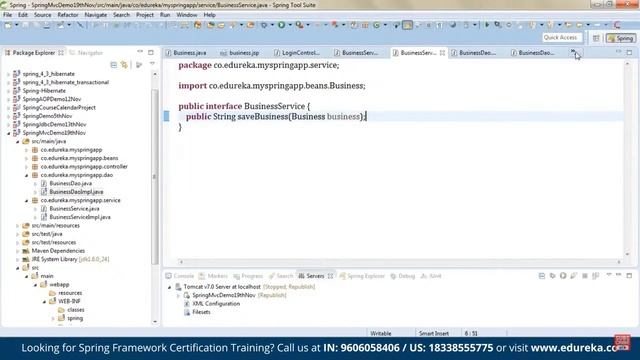Open Package Explorer View Menu triangle
640x360 pixels.
click(x=152, y=64)
